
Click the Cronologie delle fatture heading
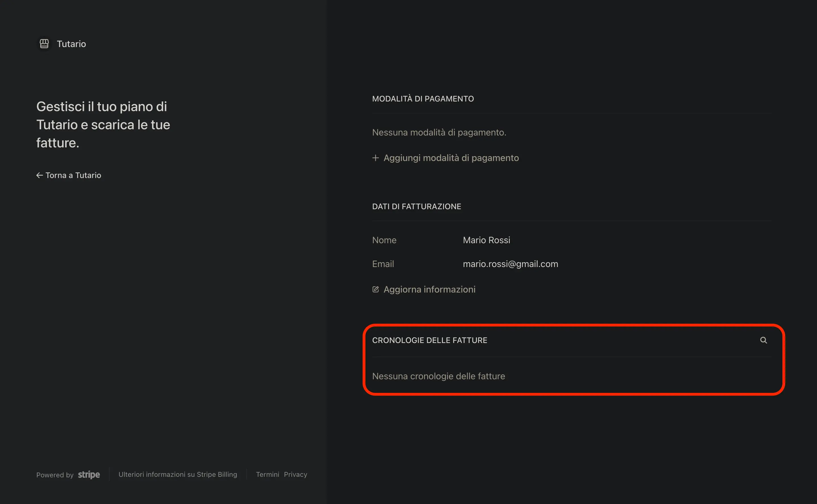click(429, 340)
